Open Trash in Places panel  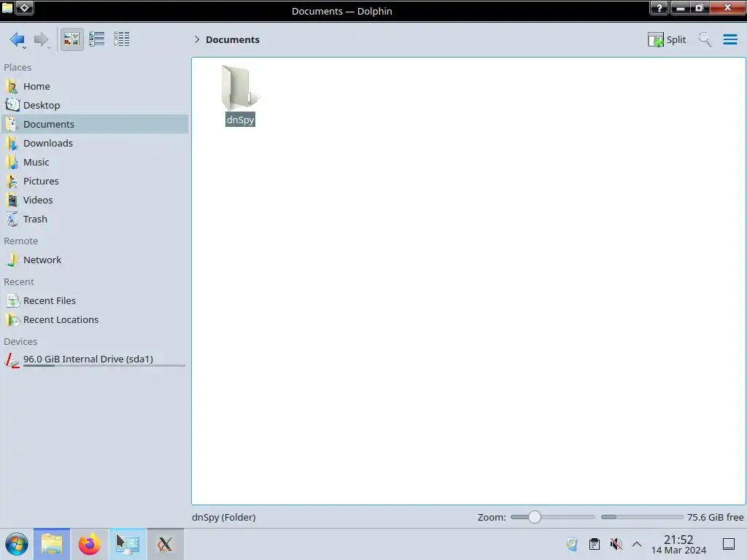(95, 219)
